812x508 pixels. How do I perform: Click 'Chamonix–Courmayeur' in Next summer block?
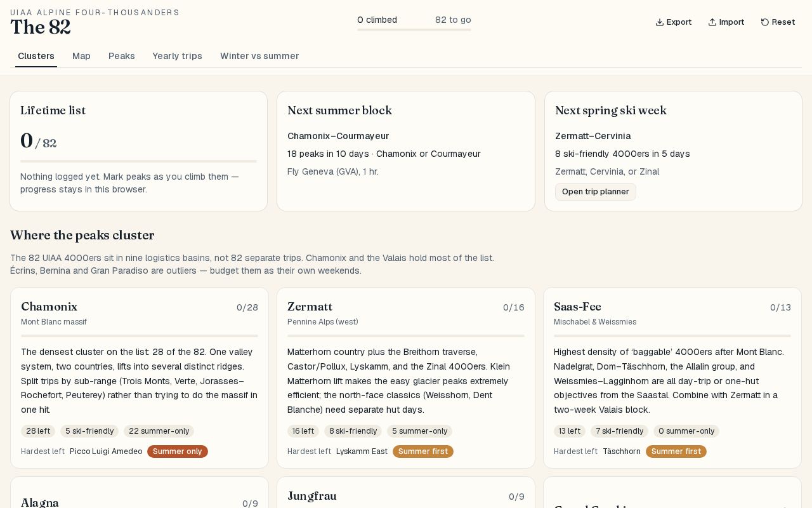point(338,136)
